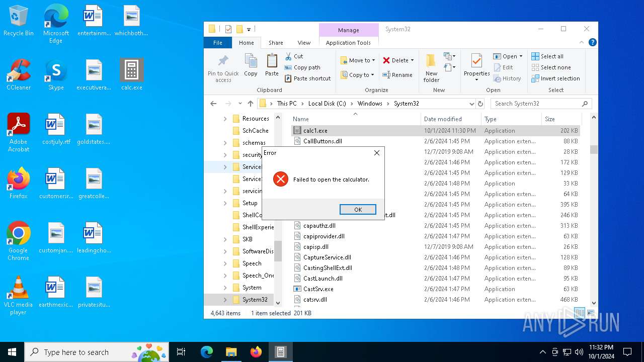The height and width of the screenshot is (362, 644).
Task: Click the Search System32 field
Action: [541, 104]
